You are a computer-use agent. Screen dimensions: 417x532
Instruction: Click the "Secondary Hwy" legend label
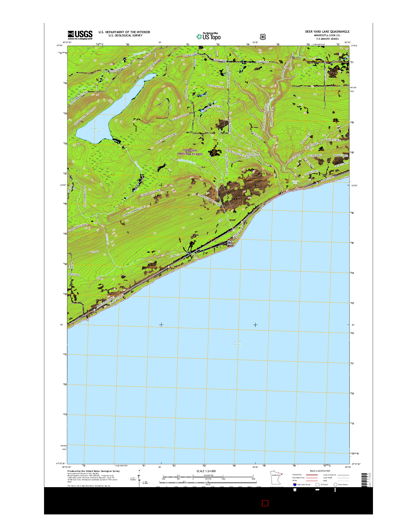[298, 478]
